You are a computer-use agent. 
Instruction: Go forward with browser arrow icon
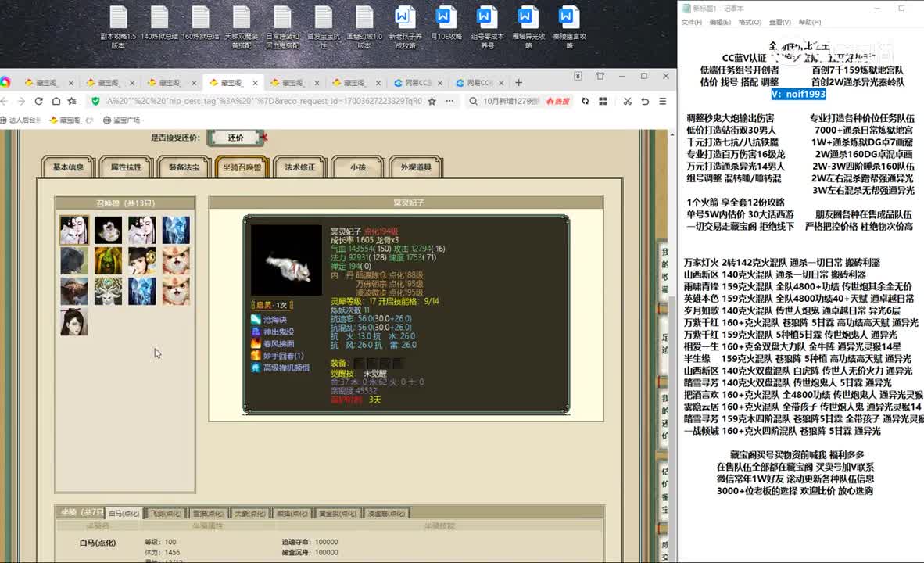pyautogui.click(x=21, y=102)
